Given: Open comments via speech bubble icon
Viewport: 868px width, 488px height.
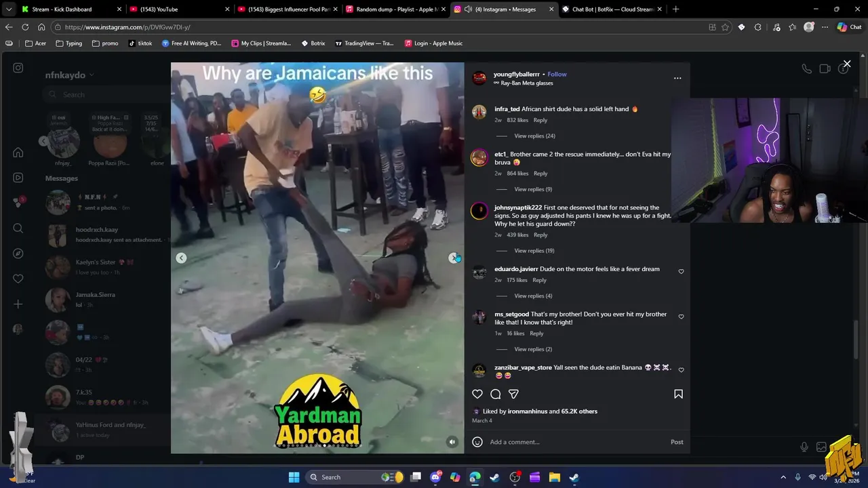Looking at the screenshot, I should 496,394.
